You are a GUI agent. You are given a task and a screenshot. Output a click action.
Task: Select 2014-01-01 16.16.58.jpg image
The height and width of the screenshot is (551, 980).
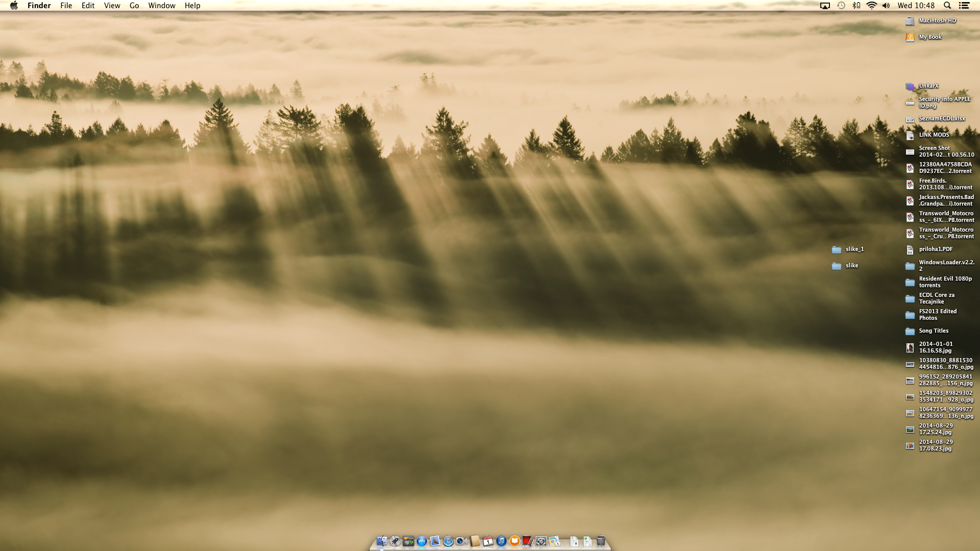tap(929, 347)
